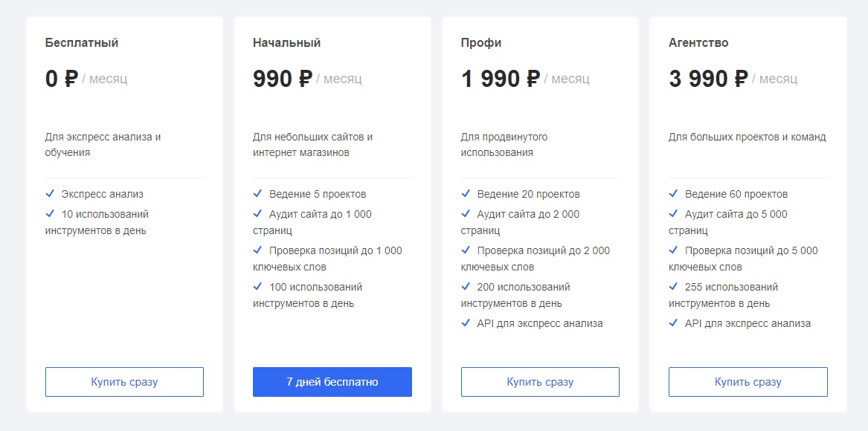Click checkmark beside "Ведение 60 проектов"
Image resolution: width=868 pixels, height=431 pixels.
[673, 193]
